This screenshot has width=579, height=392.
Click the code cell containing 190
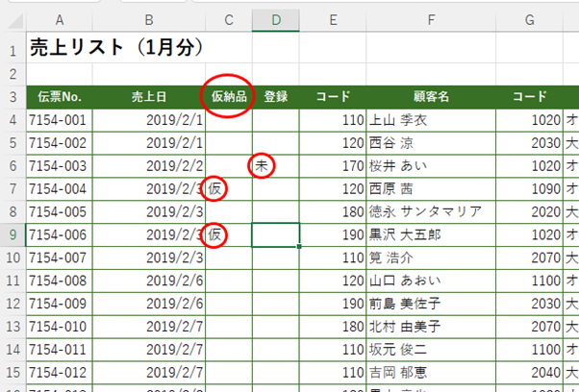pos(332,235)
